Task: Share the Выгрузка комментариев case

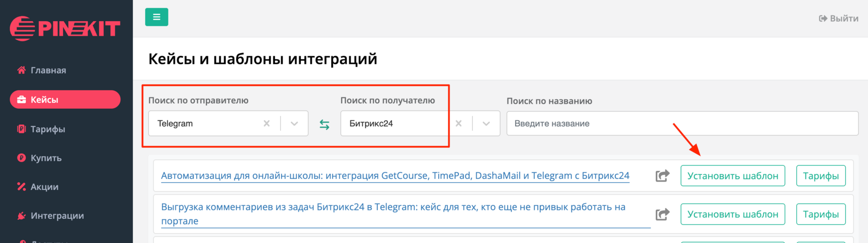Action: pyautogui.click(x=662, y=214)
